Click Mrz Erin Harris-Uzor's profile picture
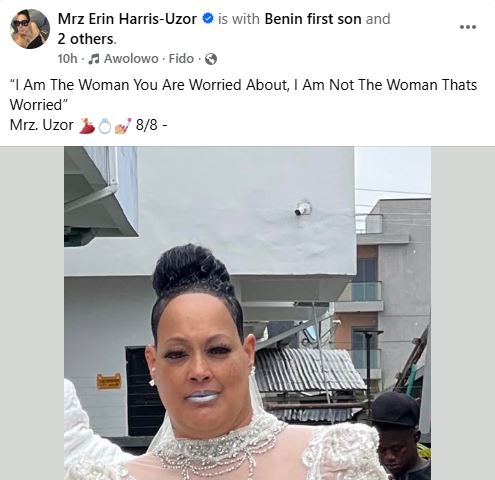Screen dimensions: 495x480 click(30, 29)
